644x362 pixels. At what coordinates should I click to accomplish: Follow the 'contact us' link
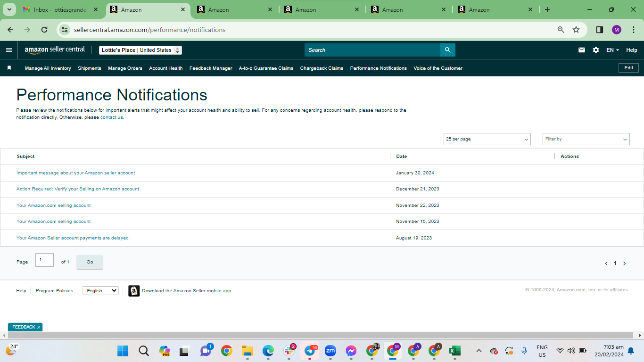click(112, 117)
